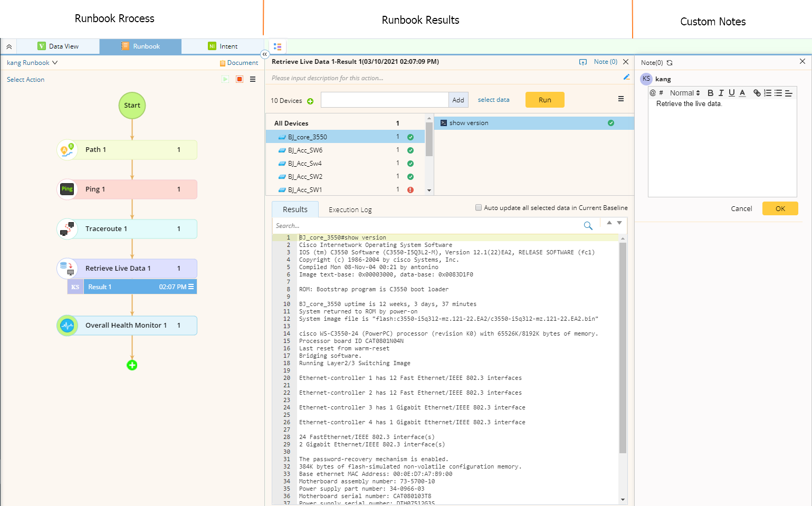This screenshot has height=506, width=812.
Task: Insert a numbered list in note
Action: 768,93
